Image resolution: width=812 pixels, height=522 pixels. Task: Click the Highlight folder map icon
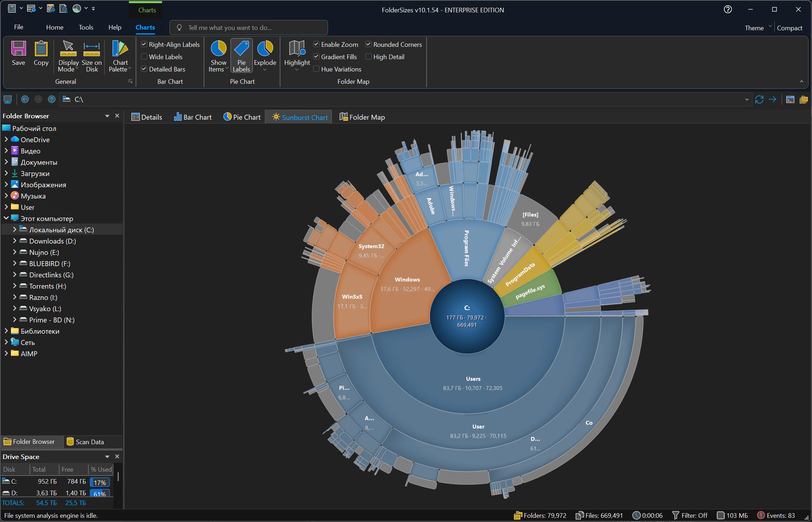click(x=297, y=56)
